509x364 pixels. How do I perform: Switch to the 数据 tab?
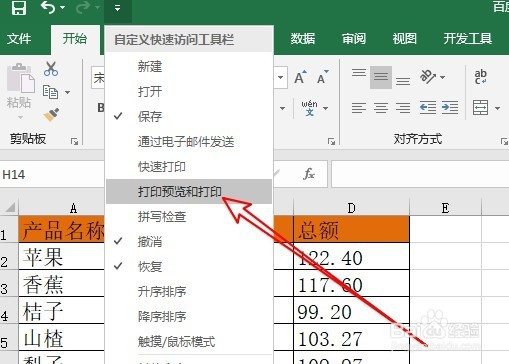point(302,39)
